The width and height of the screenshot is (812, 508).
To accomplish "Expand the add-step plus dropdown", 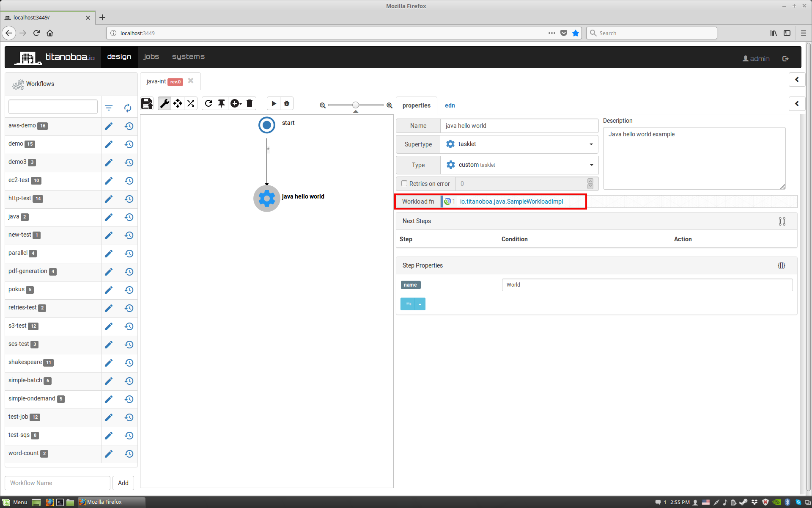I will tap(236, 104).
